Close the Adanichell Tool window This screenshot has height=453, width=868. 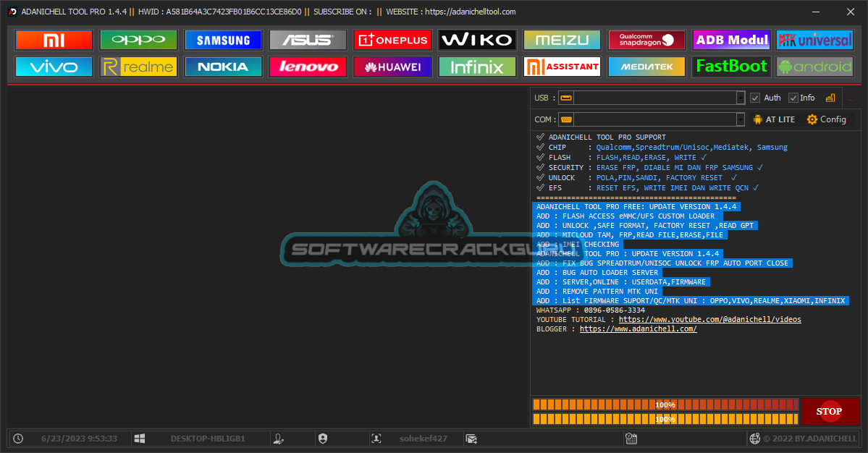tap(851, 12)
